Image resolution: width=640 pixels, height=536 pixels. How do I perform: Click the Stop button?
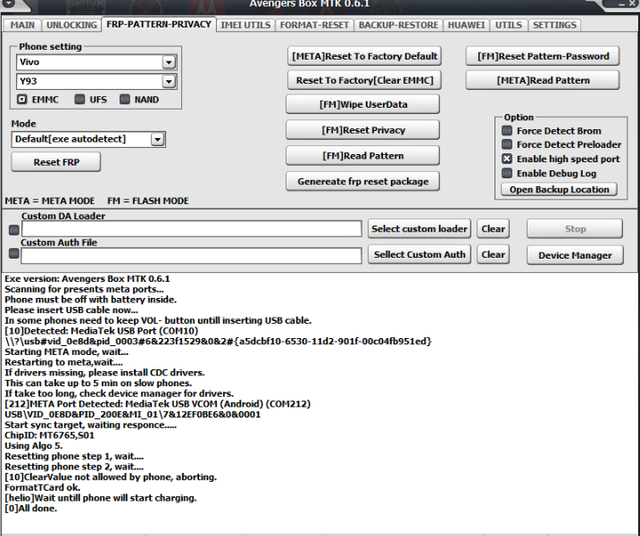[x=575, y=229]
